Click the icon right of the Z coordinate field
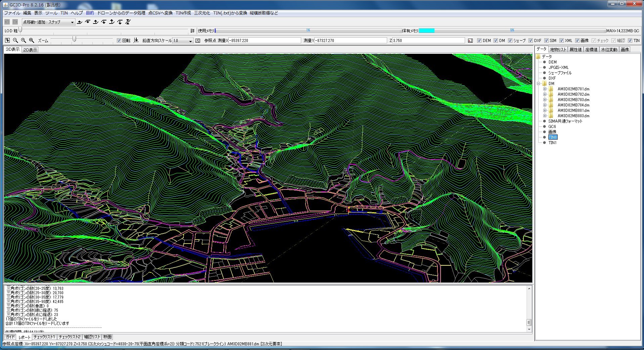This screenshot has height=350, width=644. [x=470, y=41]
